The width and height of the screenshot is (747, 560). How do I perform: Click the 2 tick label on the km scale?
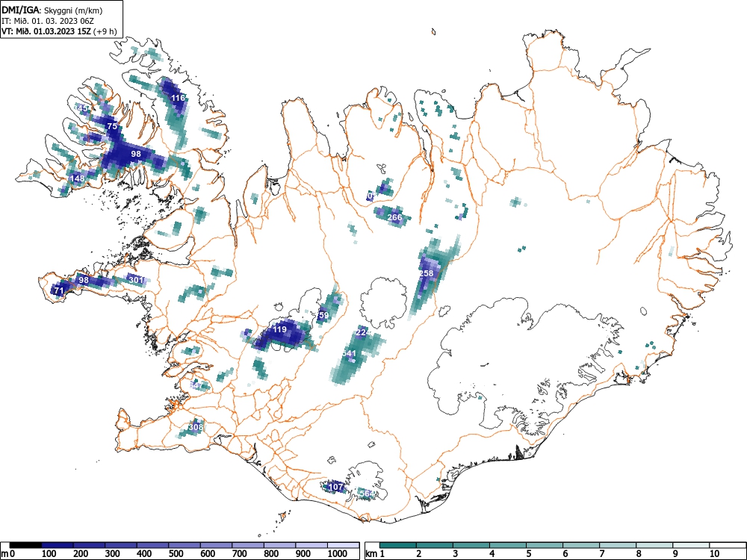[419, 554]
